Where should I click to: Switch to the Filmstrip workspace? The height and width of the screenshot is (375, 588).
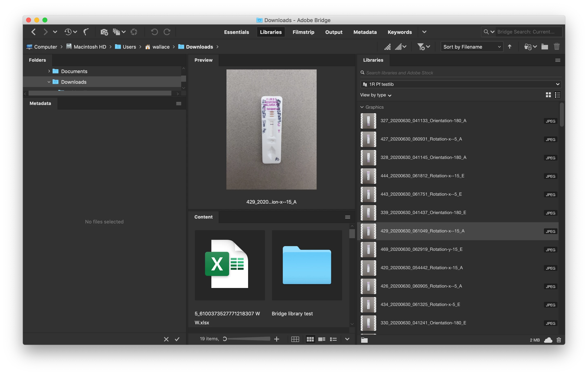[303, 32]
